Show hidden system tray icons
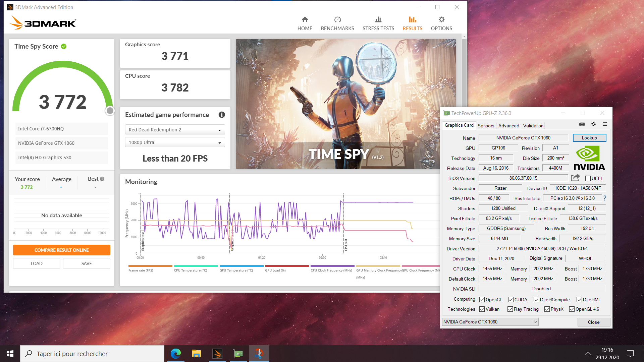 click(x=588, y=354)
